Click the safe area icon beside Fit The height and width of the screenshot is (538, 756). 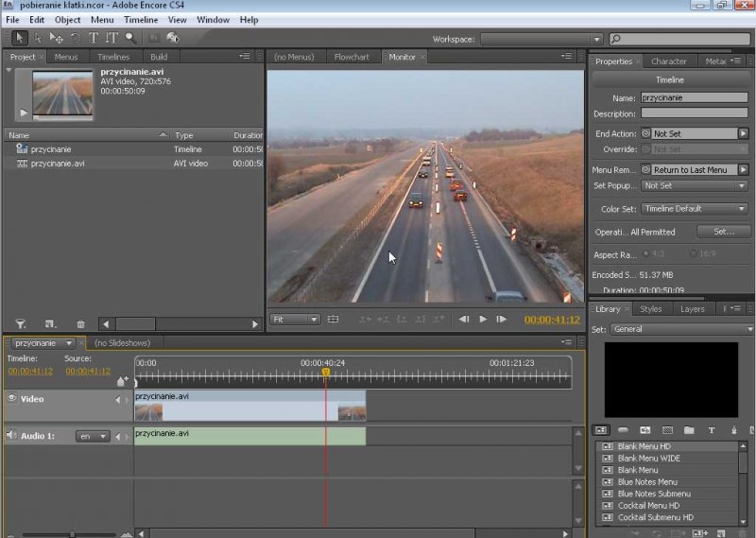pyautogui.click(x=333, y=320)
